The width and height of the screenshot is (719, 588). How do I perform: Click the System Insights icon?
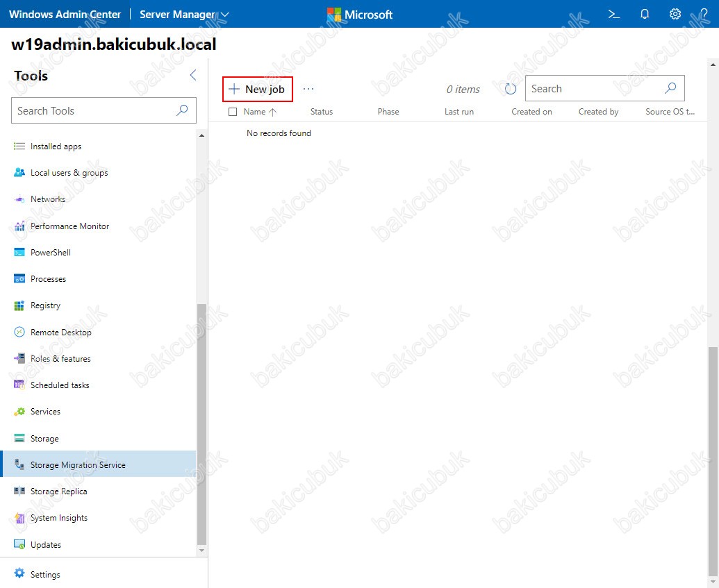click(19, 518)
